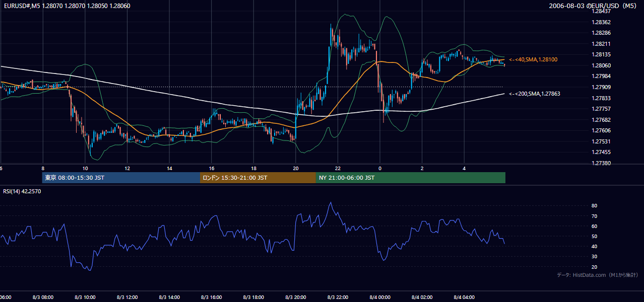Click the RSI scale value 60
The width and height of the screenshot is (644, 302).
(594, 226)
